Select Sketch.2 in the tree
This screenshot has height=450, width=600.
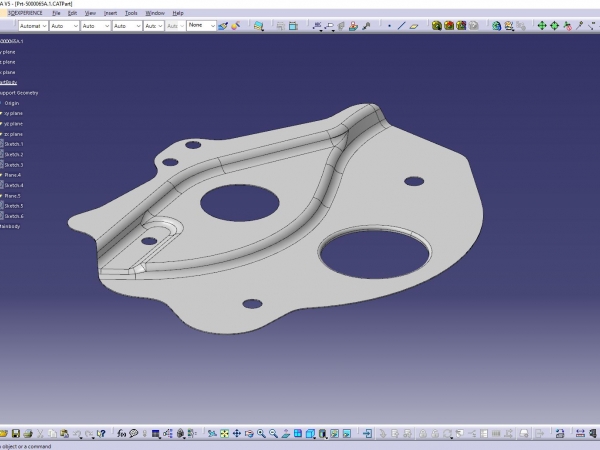[14, 155]
